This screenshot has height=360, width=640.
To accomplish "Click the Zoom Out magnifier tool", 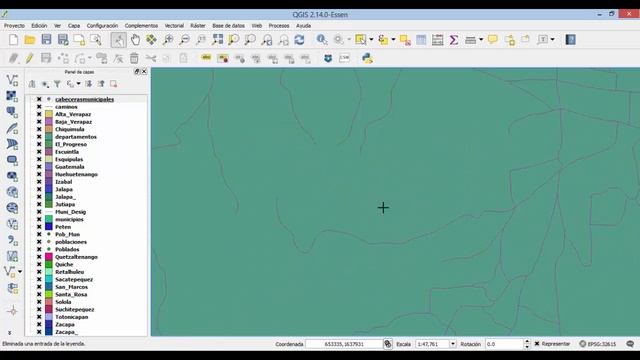I will point(184,40).
